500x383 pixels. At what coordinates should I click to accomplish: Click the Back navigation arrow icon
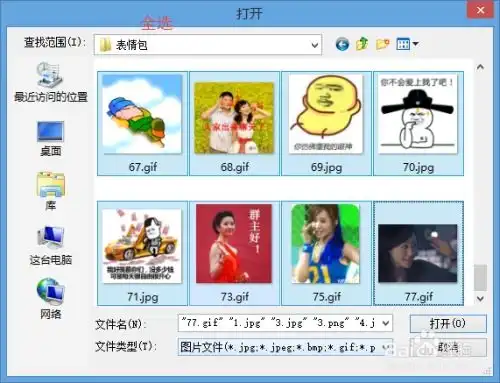[x=342, y=44]
